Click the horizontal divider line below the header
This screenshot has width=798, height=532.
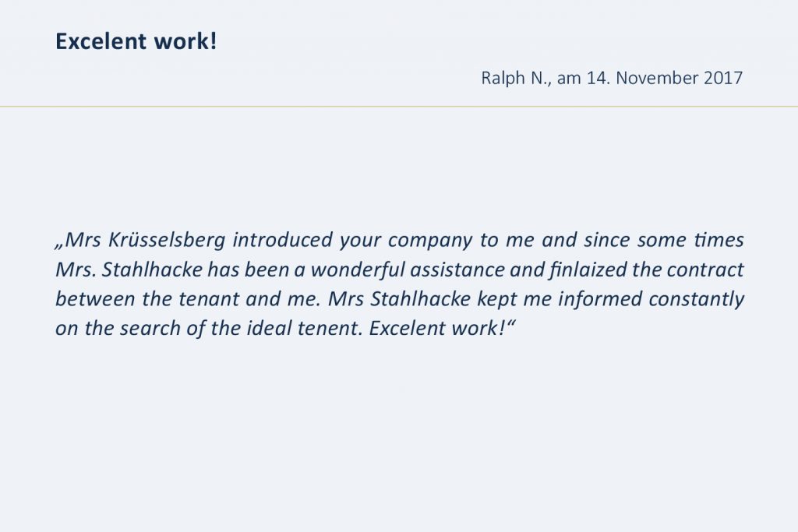(x=399, y=106)
